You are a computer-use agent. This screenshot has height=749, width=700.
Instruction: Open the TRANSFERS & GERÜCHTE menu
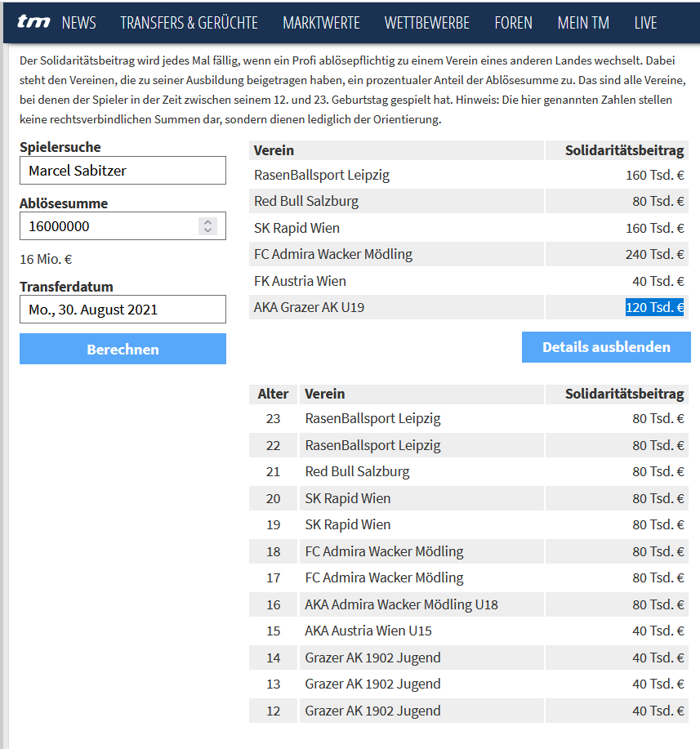(189, 22)
